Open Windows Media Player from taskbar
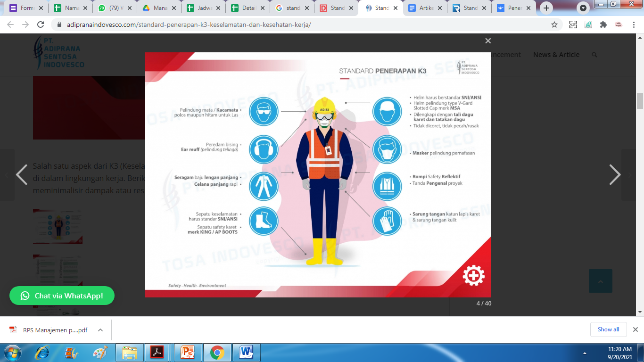This screenshot has width=644, height=362. pyautogui.click(x=71, y=353)
